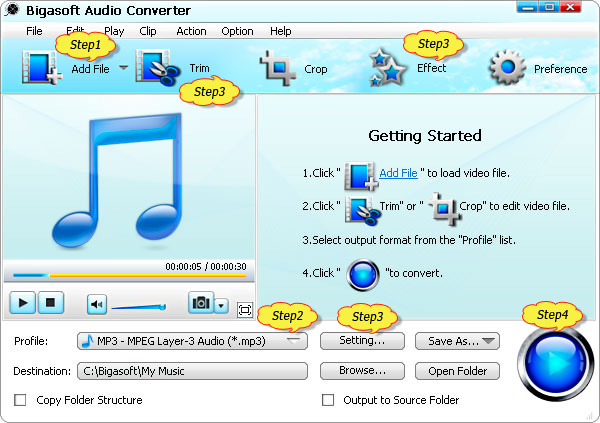
Task: Click the Trim icon in Getting Started
Action: click(x=362, y=210)
